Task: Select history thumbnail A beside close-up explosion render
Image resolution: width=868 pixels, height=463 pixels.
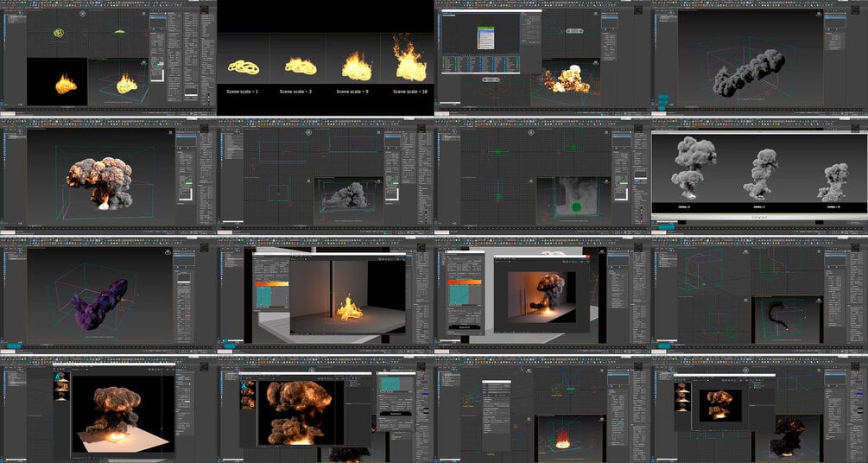Action: 248,388
